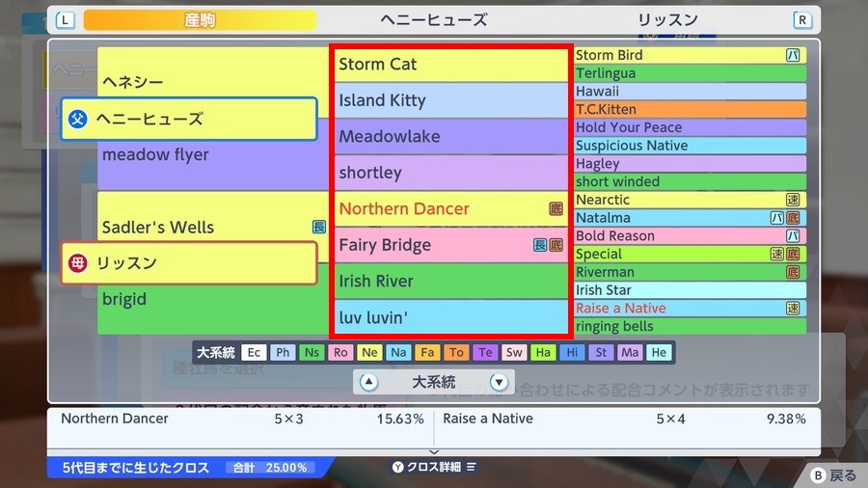Select the 産駒 tab
The image size is (868, 488).
[200, 20]
